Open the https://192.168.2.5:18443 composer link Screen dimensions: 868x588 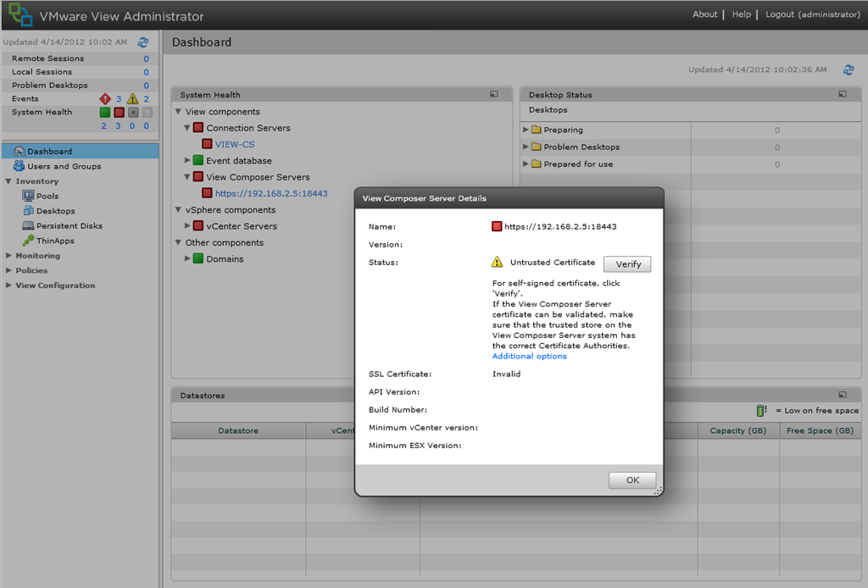(271, 194)
